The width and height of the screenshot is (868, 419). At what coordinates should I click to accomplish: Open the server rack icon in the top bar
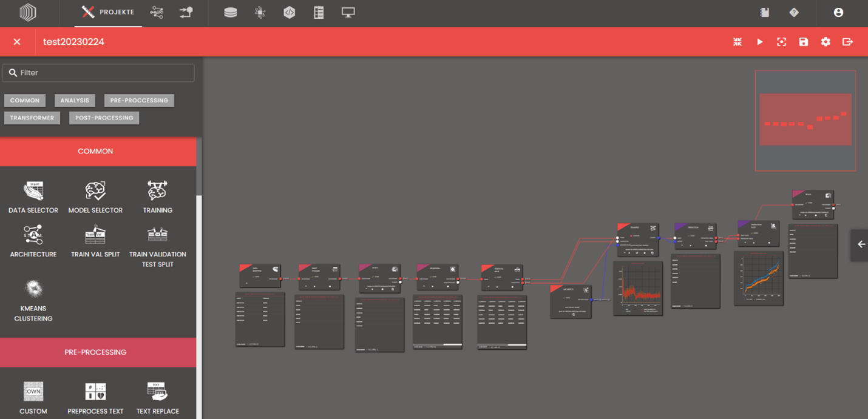tap(319, 12)
